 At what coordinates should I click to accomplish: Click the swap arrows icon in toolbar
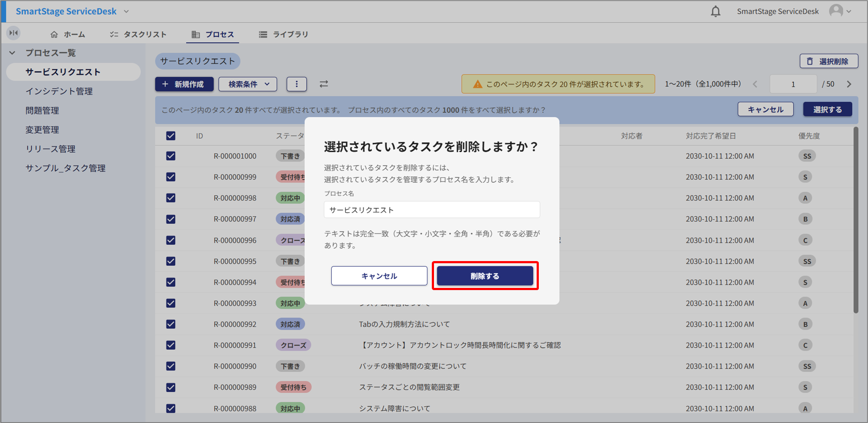pos(324,84)
